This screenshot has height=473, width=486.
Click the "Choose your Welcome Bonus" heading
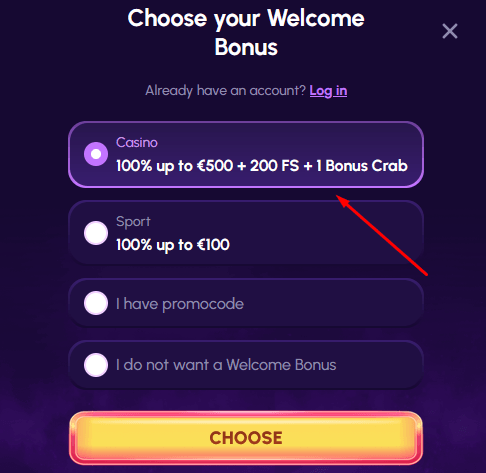(x=246, y=32)
